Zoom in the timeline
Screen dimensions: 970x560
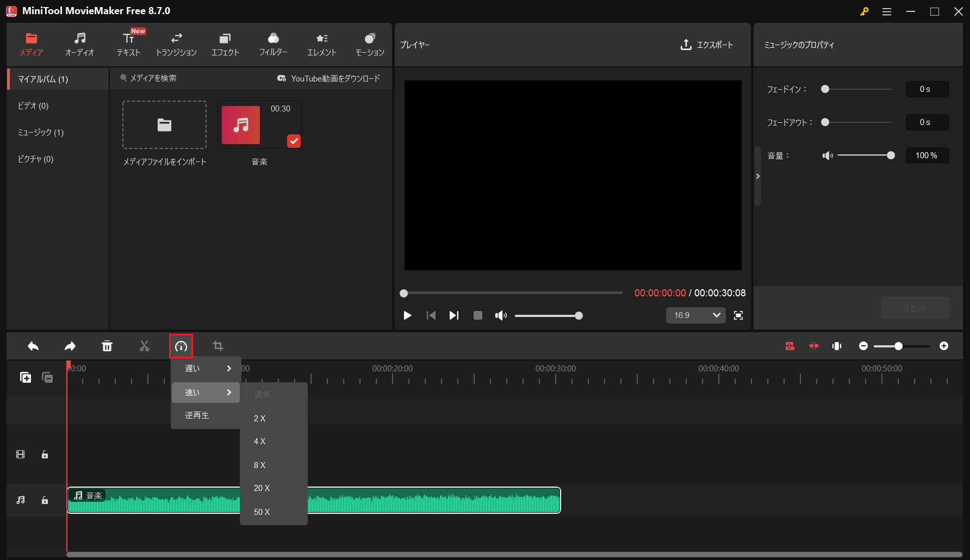[x=944, y=346]
